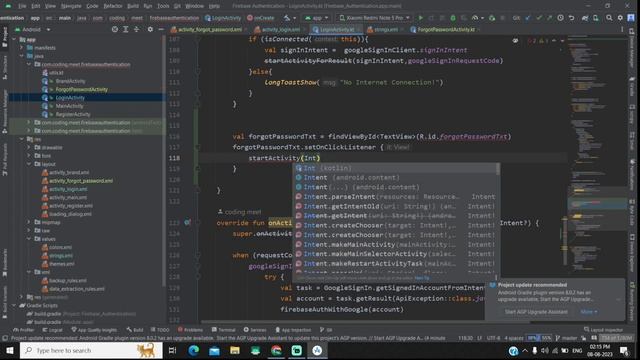Click the Collapse All icon in Project panel
The width and height of the screenshot is (640, 360).
136,29
